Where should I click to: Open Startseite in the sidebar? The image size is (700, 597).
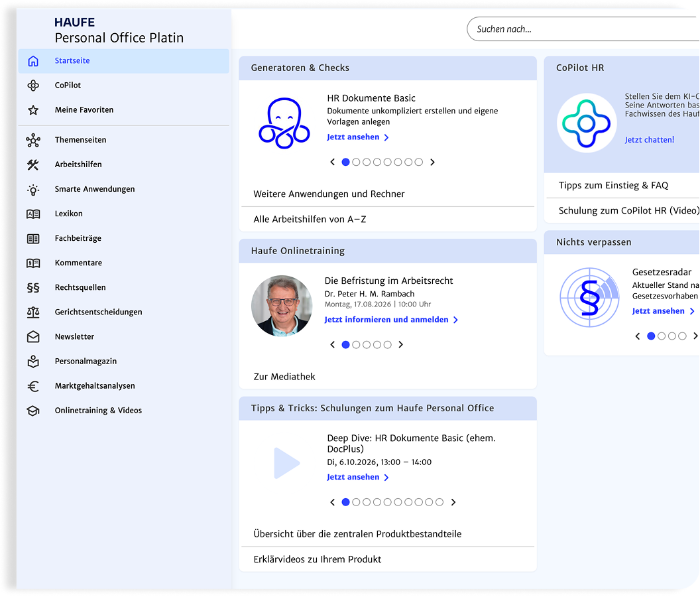124,61
